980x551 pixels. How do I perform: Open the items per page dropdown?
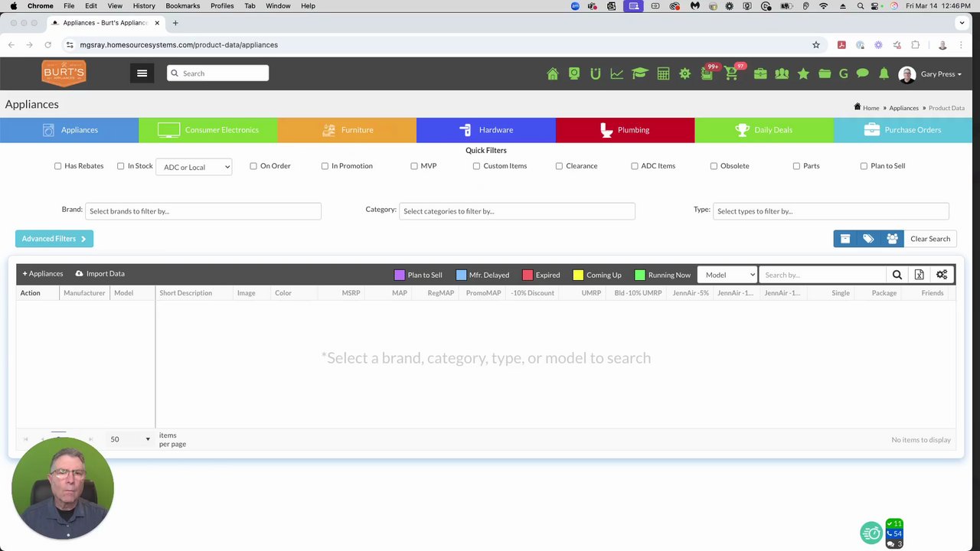pyautogui.click(x=130, y=439)
